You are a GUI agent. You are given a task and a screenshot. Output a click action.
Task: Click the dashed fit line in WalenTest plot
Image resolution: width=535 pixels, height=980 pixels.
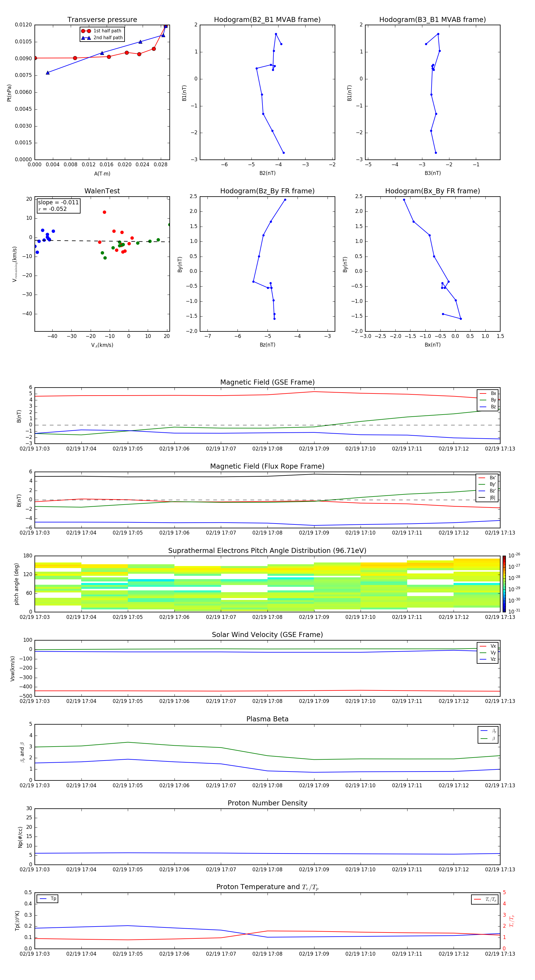click(x=102, y=241)
